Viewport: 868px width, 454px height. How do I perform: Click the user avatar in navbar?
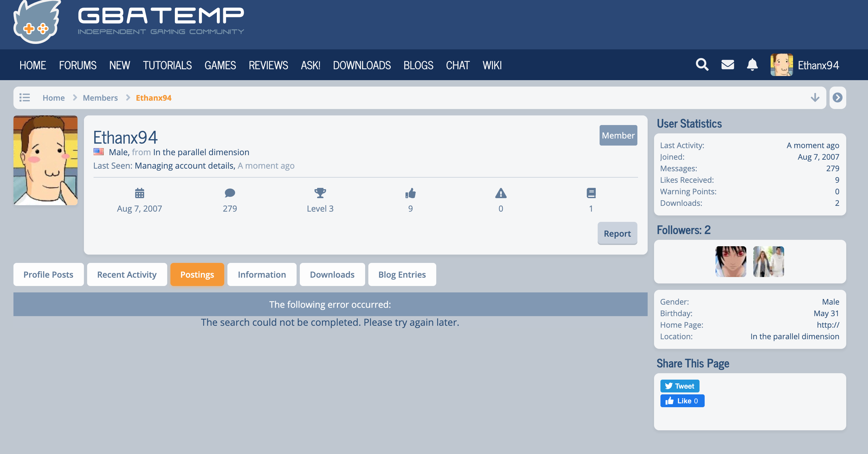coord(782,65)
